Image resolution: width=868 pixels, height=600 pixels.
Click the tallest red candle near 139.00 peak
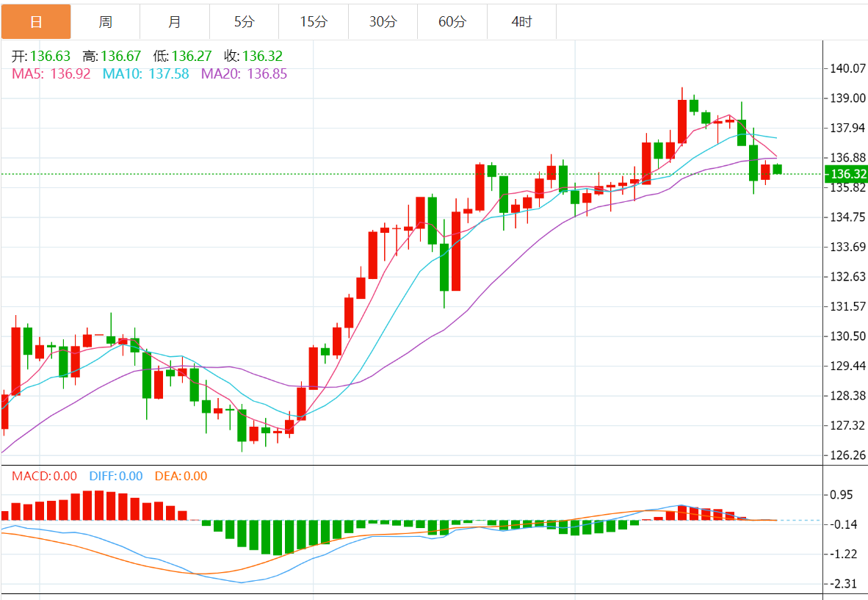[x=682, y=121]
